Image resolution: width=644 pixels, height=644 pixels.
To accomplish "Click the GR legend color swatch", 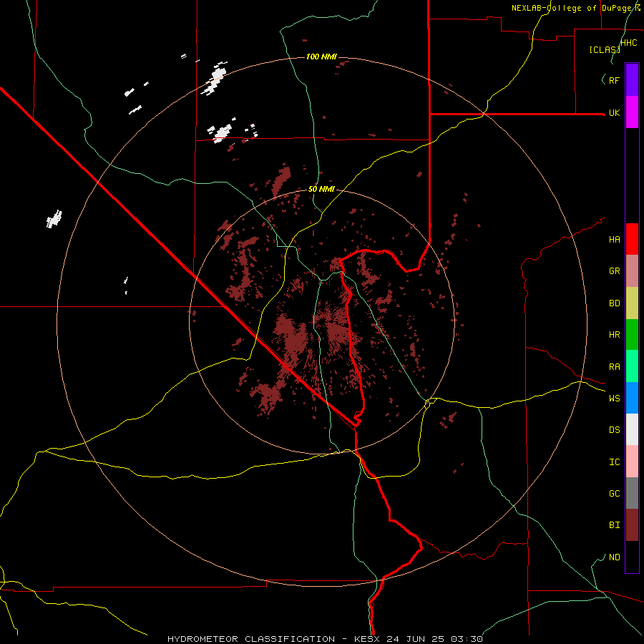I will tap(632, 271).
